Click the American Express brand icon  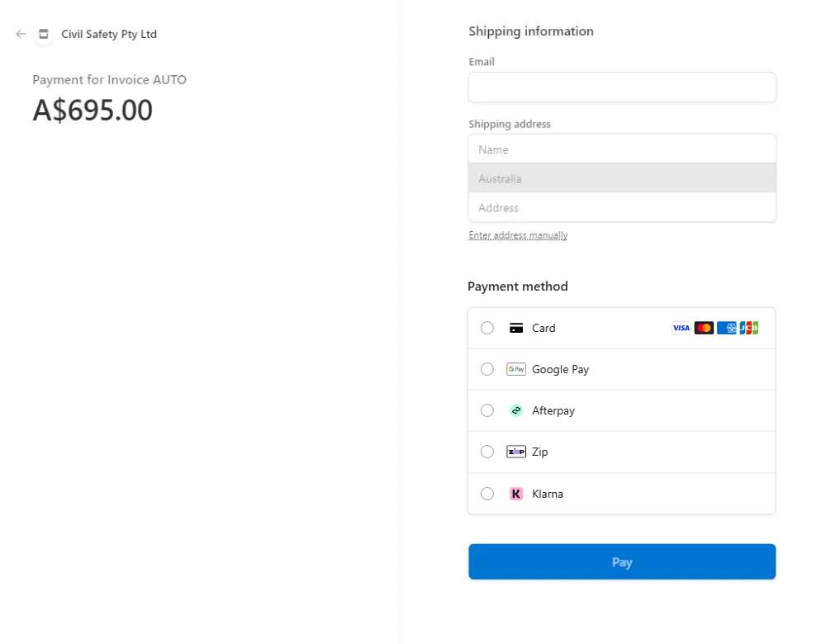(x=726, y=328)
